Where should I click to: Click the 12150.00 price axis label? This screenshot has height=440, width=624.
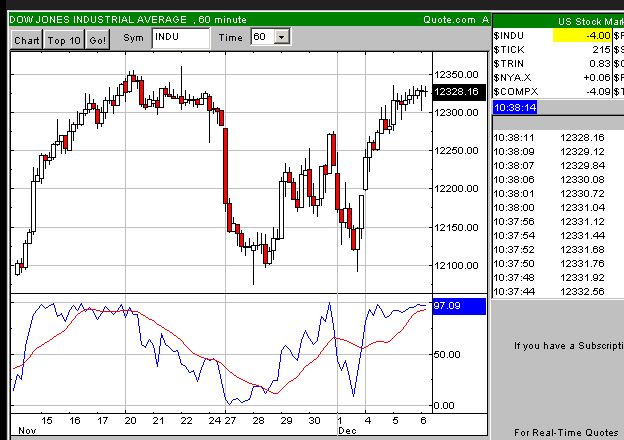[456, 227]
